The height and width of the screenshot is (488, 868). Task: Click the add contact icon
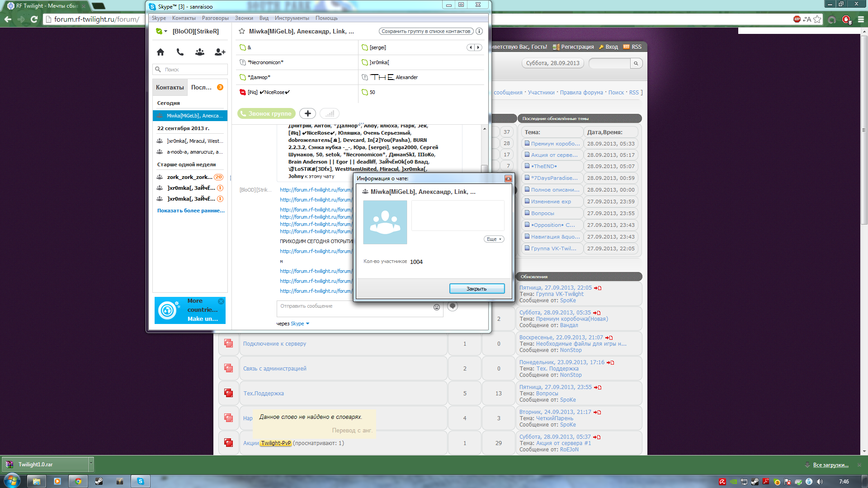(x=220, y=52)
